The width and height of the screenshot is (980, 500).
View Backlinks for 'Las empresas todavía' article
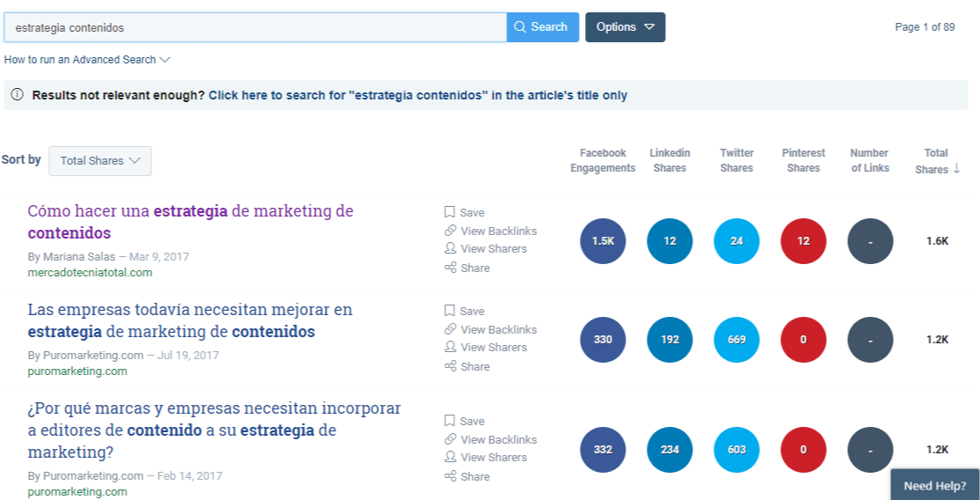[x=491, y=329]
